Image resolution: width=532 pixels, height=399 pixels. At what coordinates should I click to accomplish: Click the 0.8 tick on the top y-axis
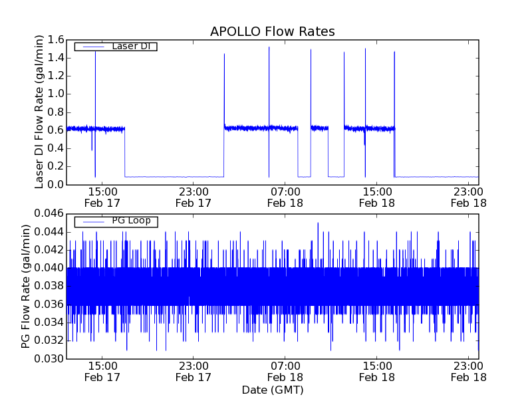[55, 112]
